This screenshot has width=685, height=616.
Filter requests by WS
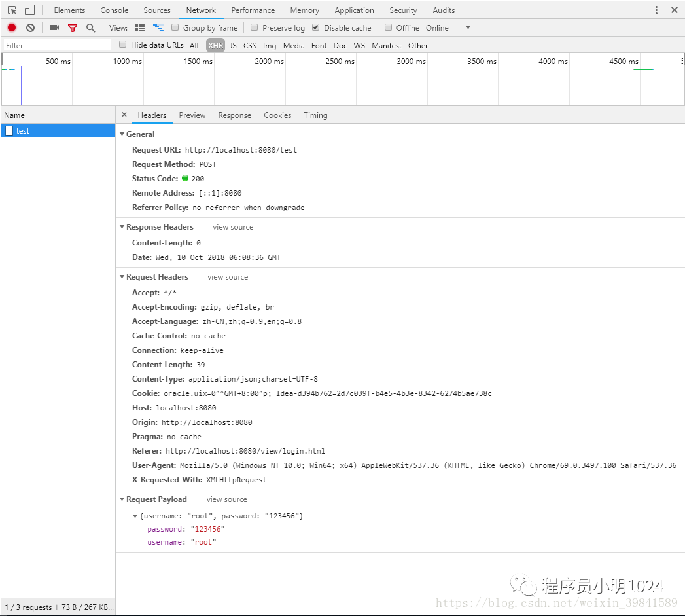(x=359, y=45)
